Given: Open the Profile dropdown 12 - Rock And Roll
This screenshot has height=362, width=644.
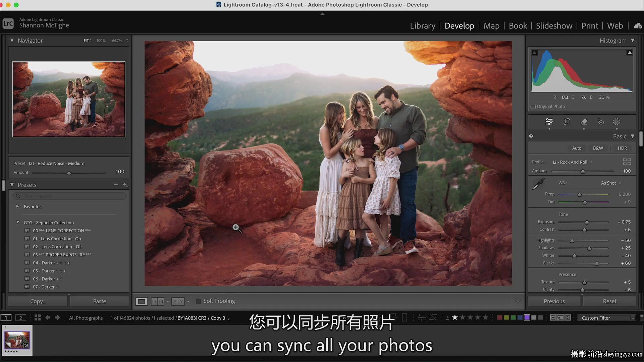Looking at the screenshot, I should [572, 162].
